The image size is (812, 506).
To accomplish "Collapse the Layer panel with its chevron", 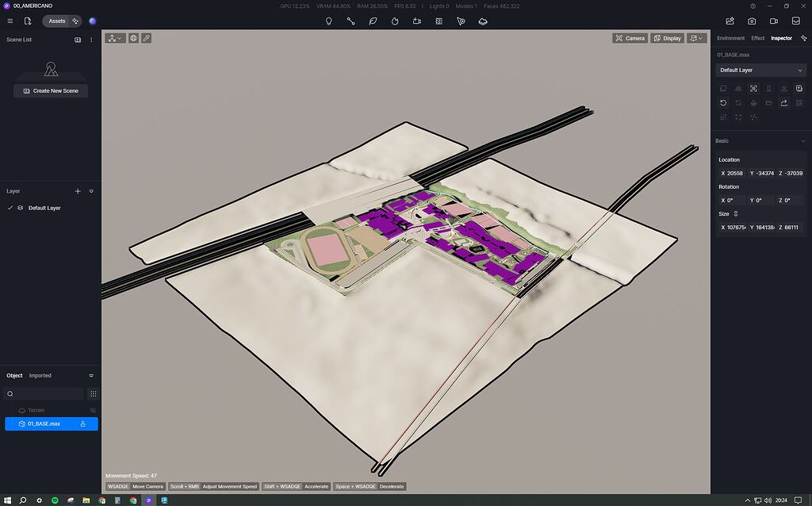I will pos(91,191).
